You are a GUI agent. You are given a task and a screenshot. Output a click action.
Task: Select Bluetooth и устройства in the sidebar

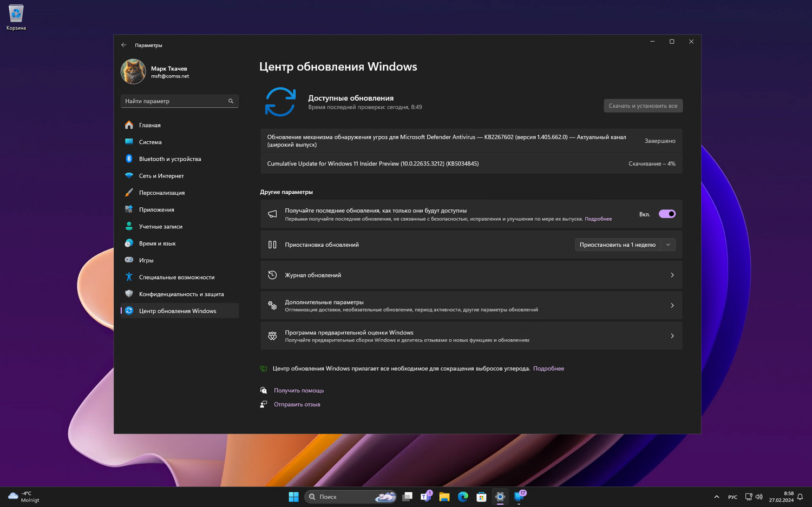tap(169, 159)
